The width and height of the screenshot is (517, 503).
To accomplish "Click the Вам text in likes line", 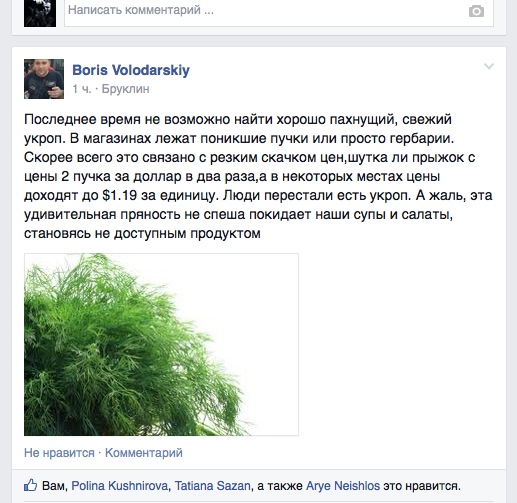I will click(55, 486).
